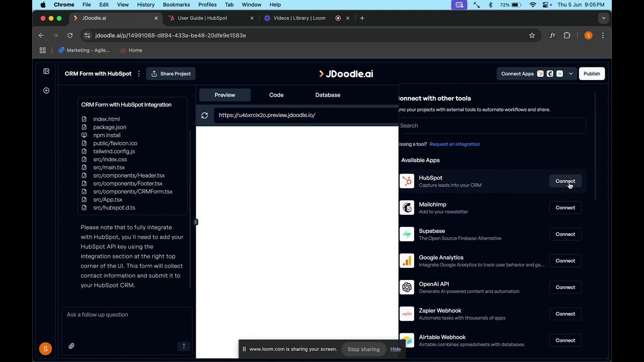The image size is (644, 362).
Task: Switch to the Database tab
Action: click(328, 95)
